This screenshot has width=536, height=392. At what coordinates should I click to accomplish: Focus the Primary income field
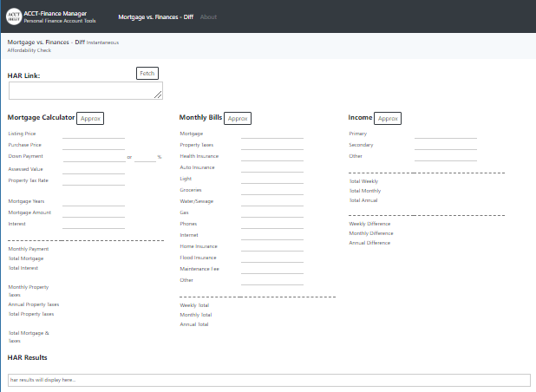[x=445, y=134]
